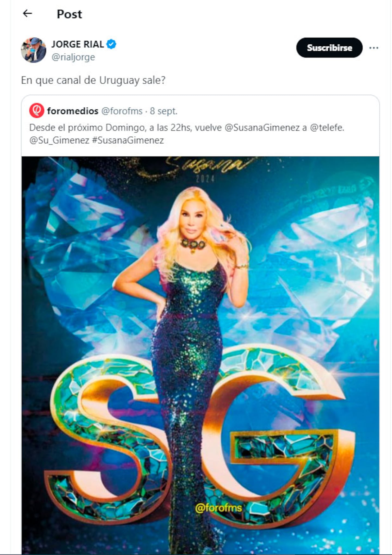Click the 8 sept. timestamp
Viewport: 392px width, 555px height.
(164, 111)
